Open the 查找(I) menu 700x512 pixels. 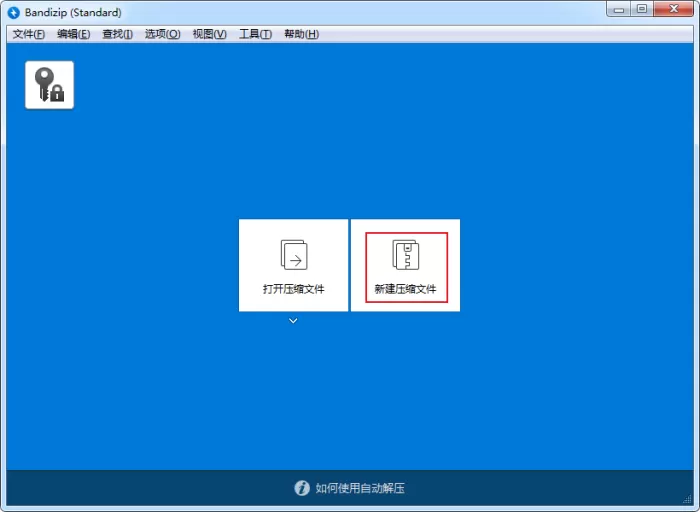pyautogui.click(x=117, y=34)
